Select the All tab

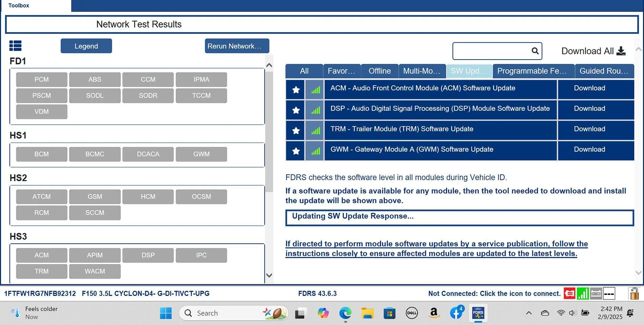[304, 71]
